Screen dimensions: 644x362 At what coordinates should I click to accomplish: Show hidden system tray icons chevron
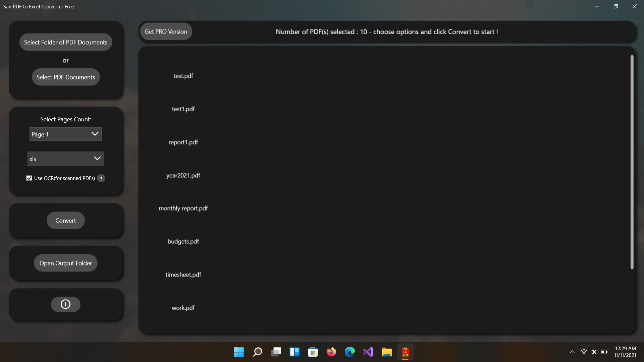click(x=572, y=352)
